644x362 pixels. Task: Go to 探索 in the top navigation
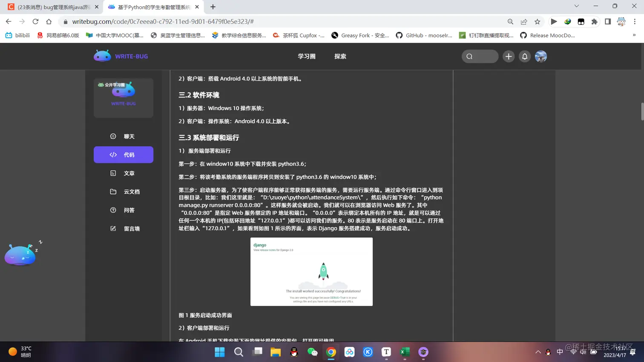(x=340, y=56)
